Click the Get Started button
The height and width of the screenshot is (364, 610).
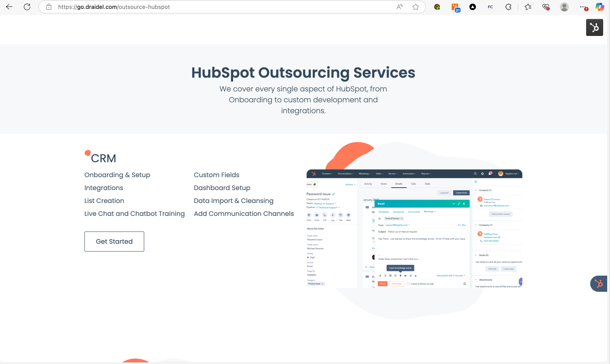[114, 241]
